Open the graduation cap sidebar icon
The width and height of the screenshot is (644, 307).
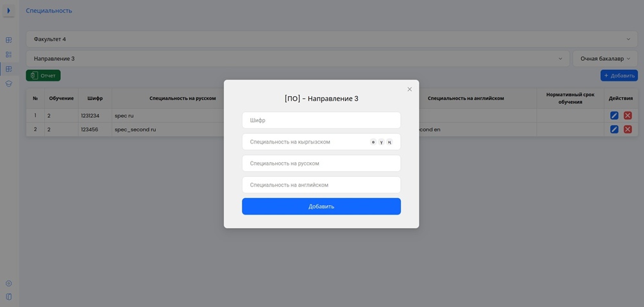[8, 83]
